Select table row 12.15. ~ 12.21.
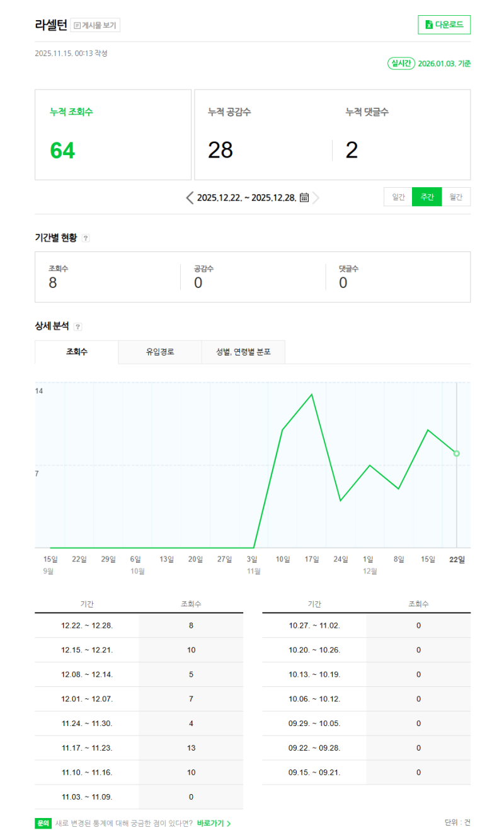 139,650
